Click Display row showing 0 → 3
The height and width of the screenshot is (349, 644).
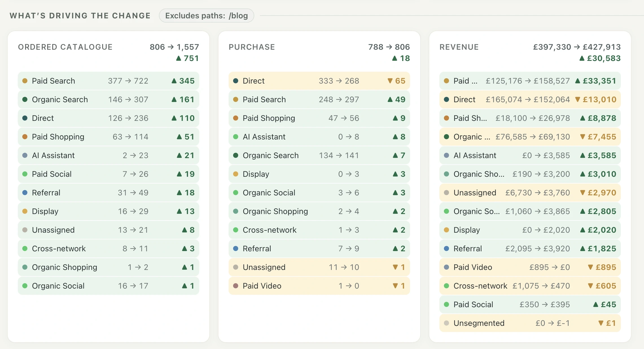click(x=319, y=174)
